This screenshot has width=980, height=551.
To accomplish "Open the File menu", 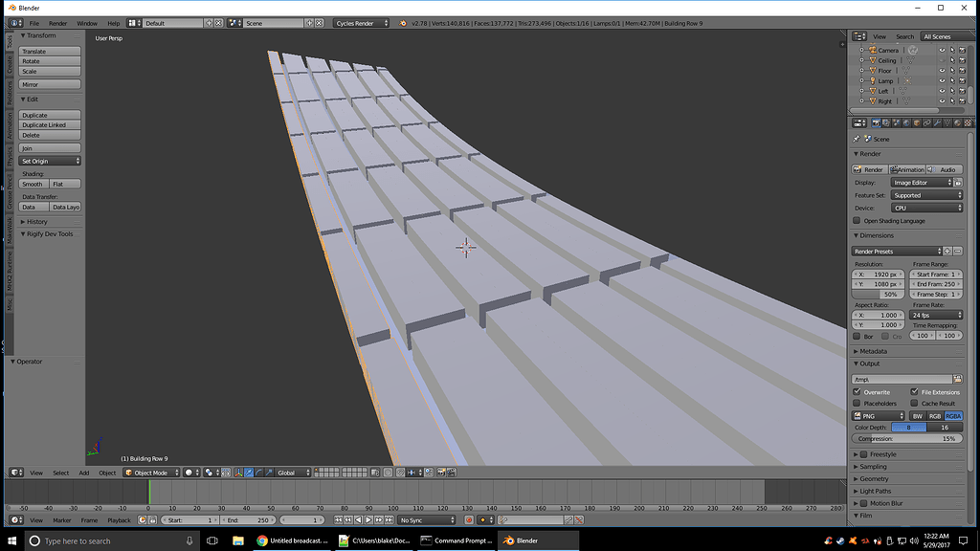I will coord(34,23).
